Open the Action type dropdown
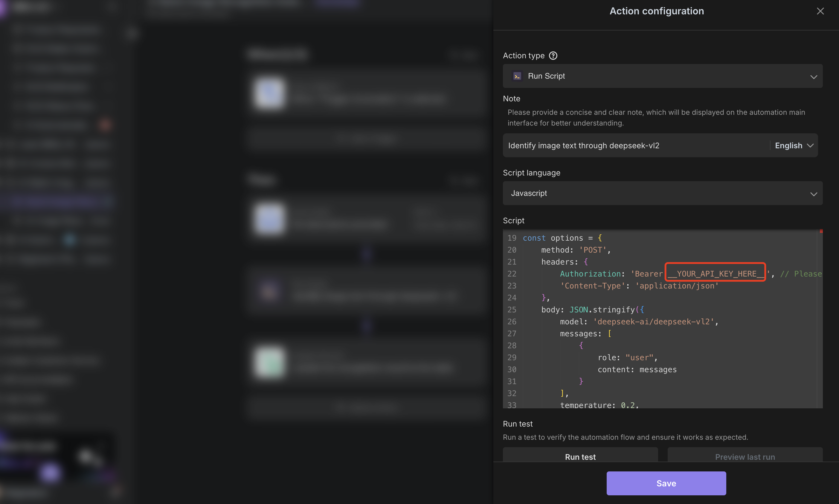 tap(662, 76)
